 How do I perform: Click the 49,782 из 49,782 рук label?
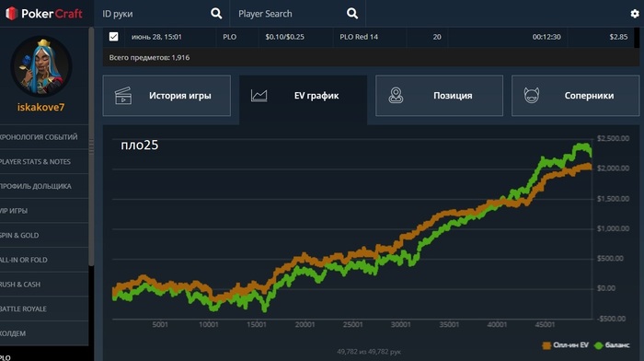click(x=369, y=352)
